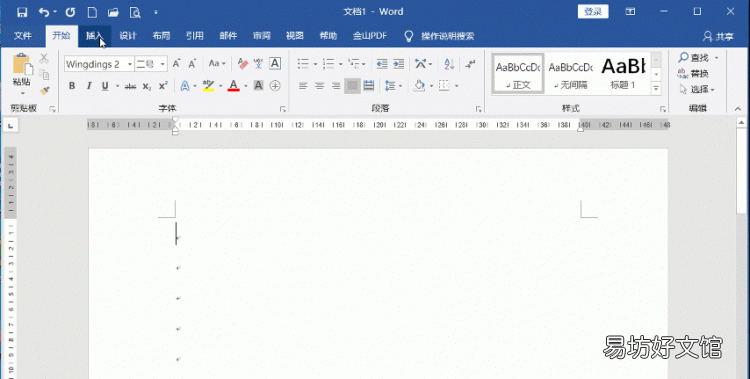Toggle Character Shading
The height and width of the screenshot is (379, 750).
click(258, 86)
